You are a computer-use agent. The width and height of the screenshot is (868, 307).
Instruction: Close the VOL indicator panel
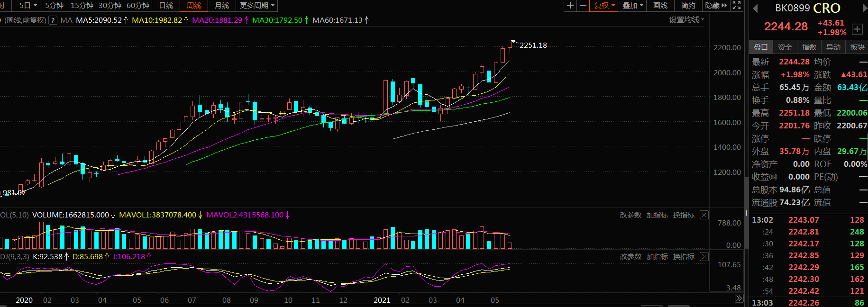[x=704, y=215]
